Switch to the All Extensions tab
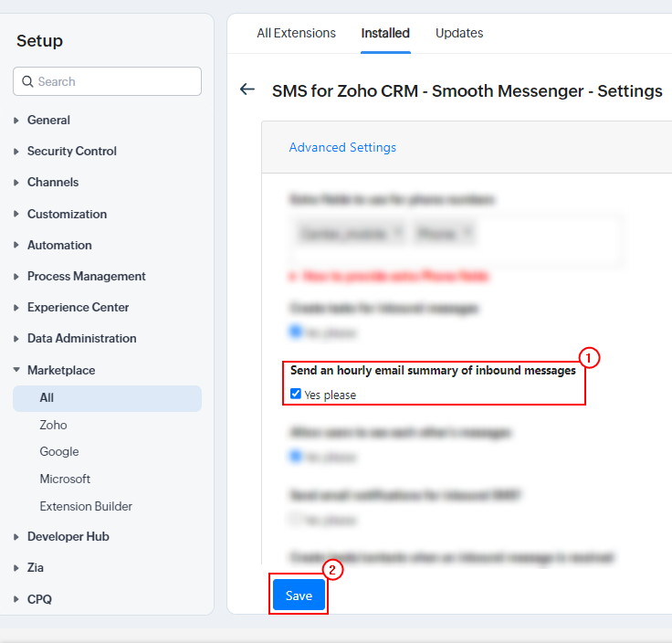The width and height of the screenshot is (672, 643). pos(296,33)
